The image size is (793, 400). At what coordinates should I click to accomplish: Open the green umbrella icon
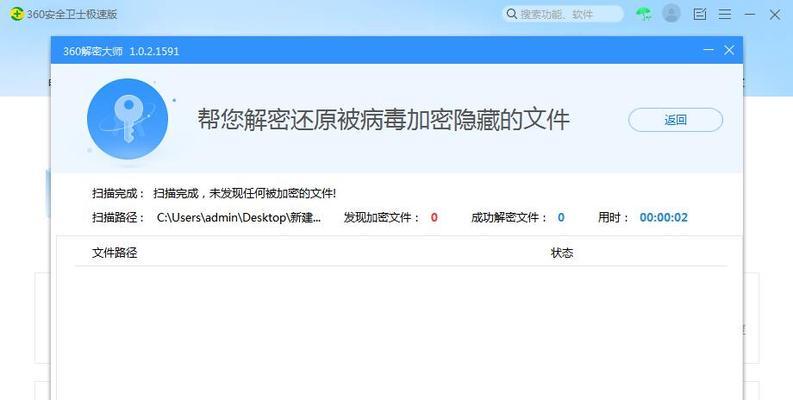tap(644, 14)
